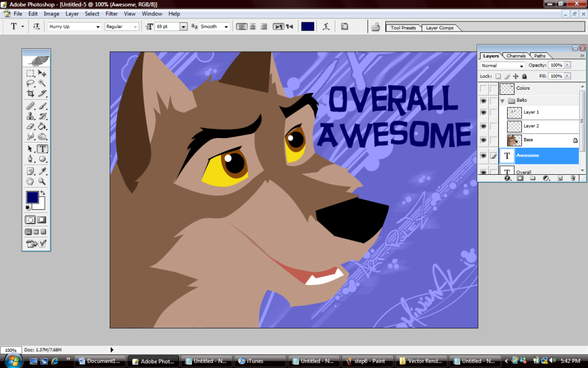Screen dimensions: 588x368
Task: Switch to the Channels tab
Action: click(516, 56)
